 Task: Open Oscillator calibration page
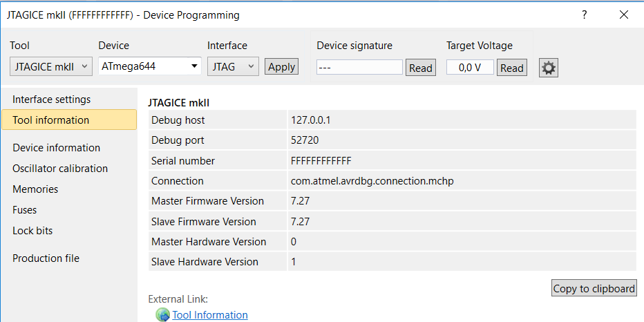[60, 169]
